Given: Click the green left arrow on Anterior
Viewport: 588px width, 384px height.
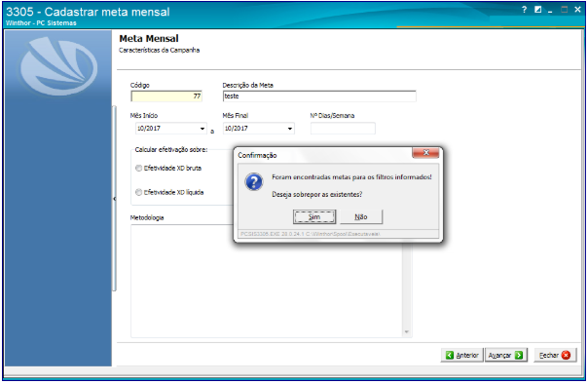Looking at the screenshot, I should pyautogui.click(x=450, y=355).
